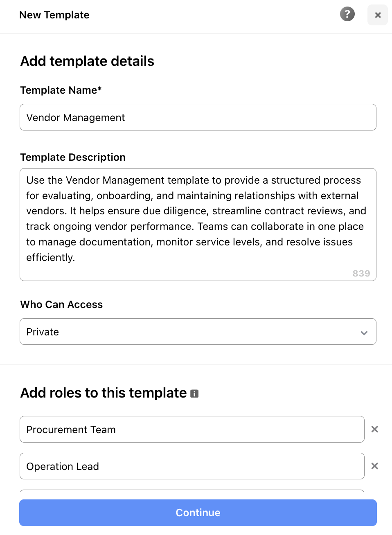This screenshot has height=535, width=392.
Task: Click the partially visible third role field
Action: tap(192, 491)
